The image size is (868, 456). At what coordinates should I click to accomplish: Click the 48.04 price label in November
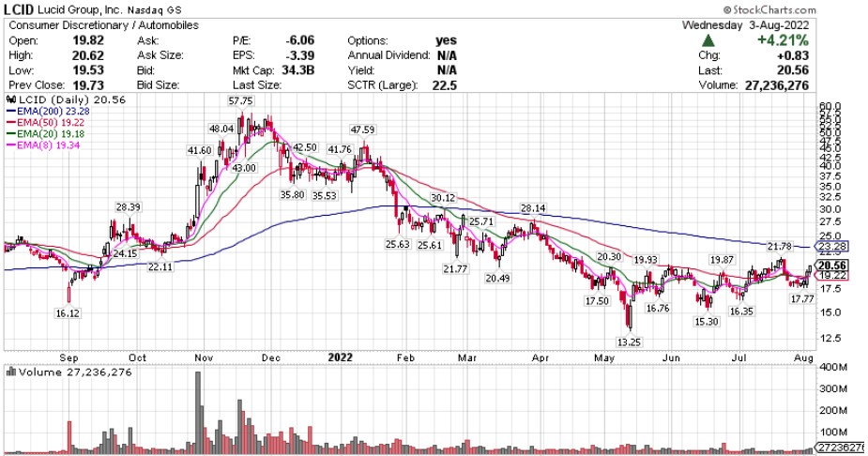[x=221, y=129]
